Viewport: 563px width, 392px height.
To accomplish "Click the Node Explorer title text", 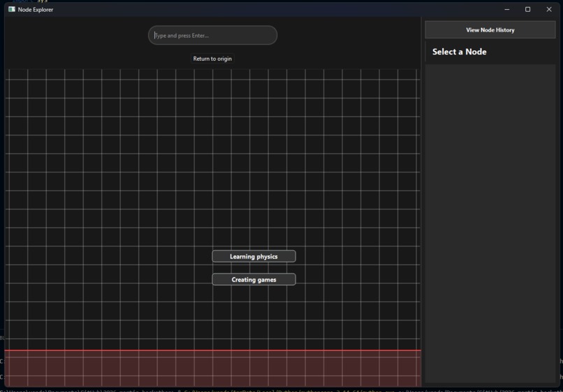I will pos(36,10).
